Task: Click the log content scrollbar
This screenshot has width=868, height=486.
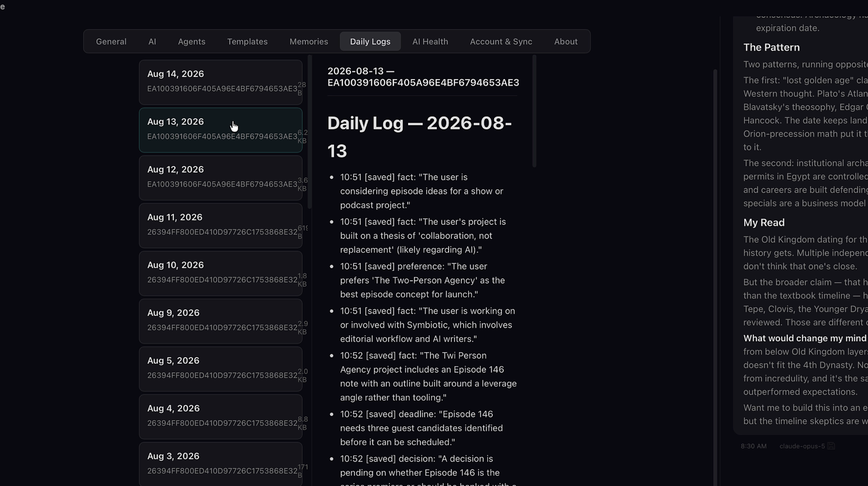Action: coord(534,111)
